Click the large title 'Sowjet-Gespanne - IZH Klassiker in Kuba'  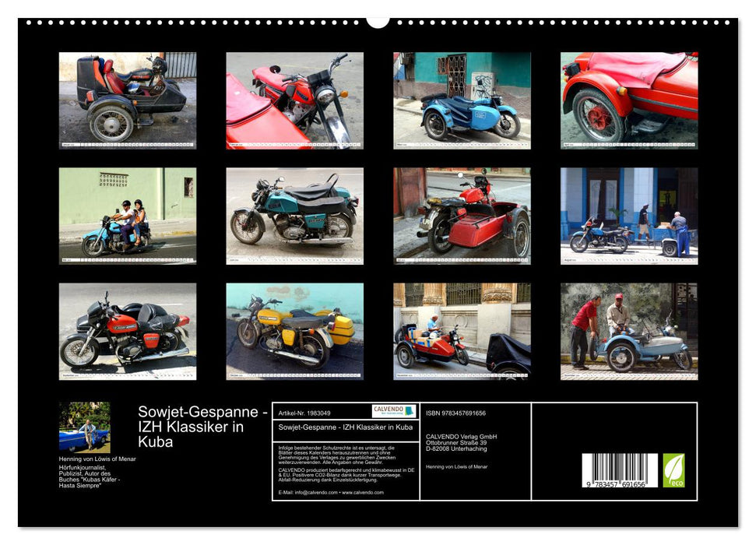[202, 426]
